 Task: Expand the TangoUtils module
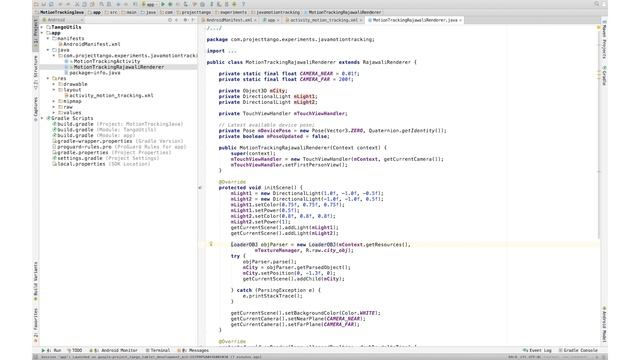(x=42, y=27)
